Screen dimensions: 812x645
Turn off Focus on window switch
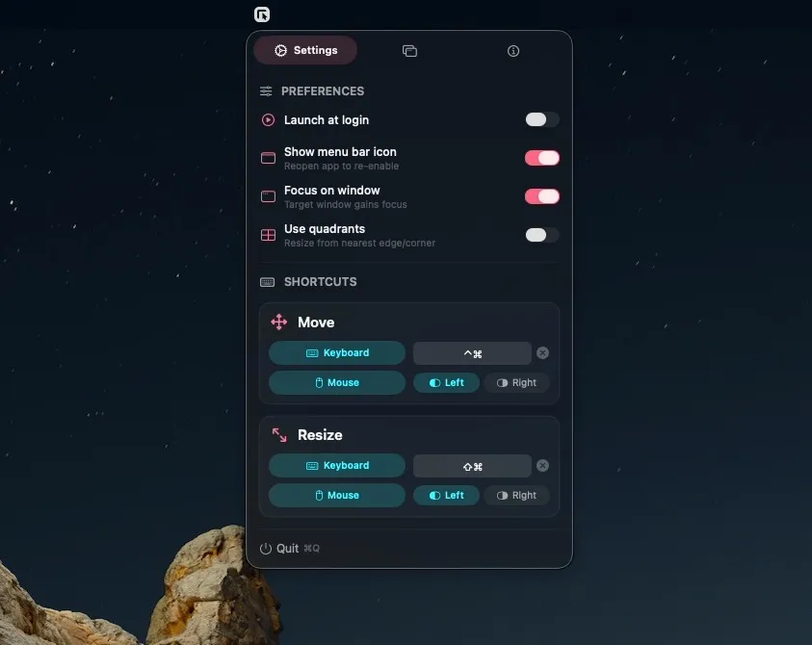tap(542, 196)
